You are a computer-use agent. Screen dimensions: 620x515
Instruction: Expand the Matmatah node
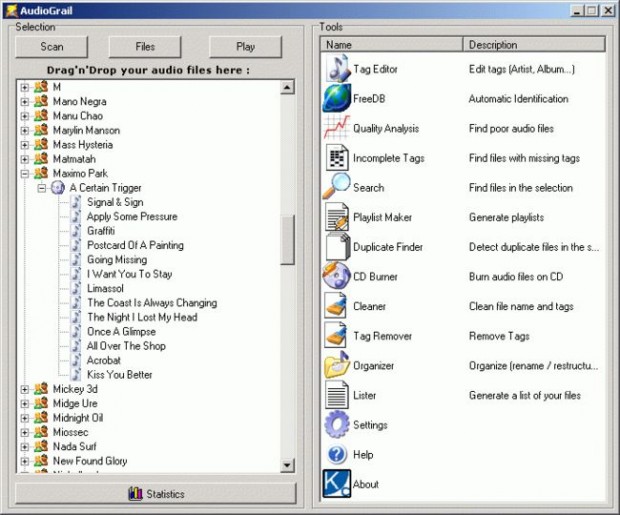25,159
